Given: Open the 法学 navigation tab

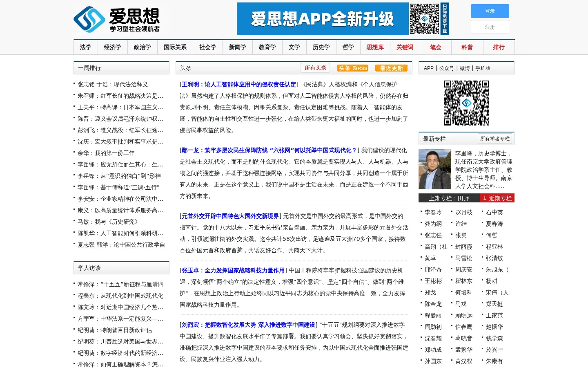Looking at the screenshot, I should (x=86, y=47).
